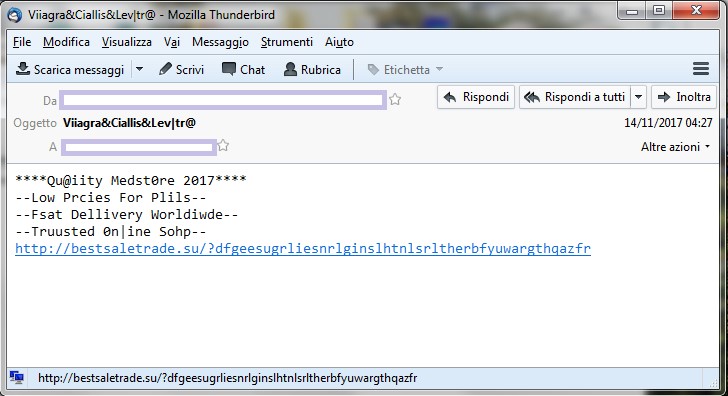Forward the message with Inoltra
The width and height of the screenshot is (728, 396).
click(x=684, y=97)
